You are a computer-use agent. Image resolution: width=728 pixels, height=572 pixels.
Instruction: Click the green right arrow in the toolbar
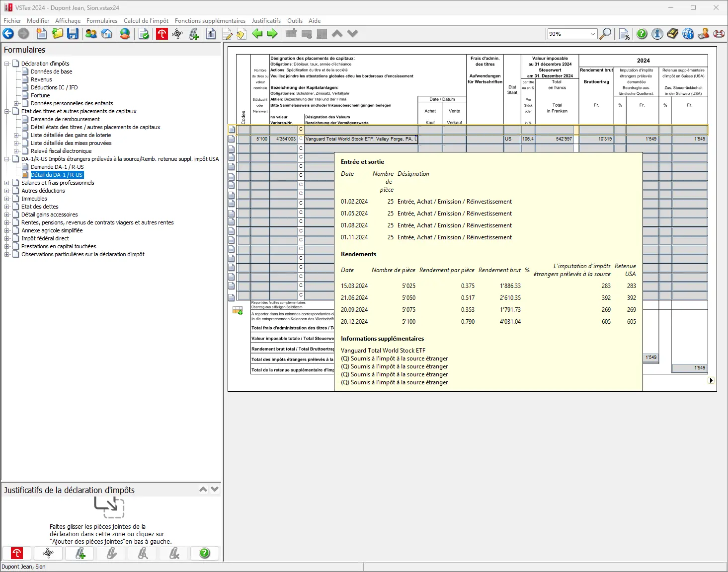(272, 34)
